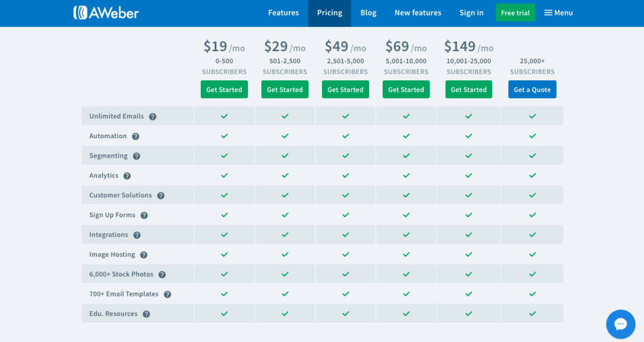Show help for 6,000+ Stock Photos
Viewport: 644px width, 342px height.
pos(162,274)
